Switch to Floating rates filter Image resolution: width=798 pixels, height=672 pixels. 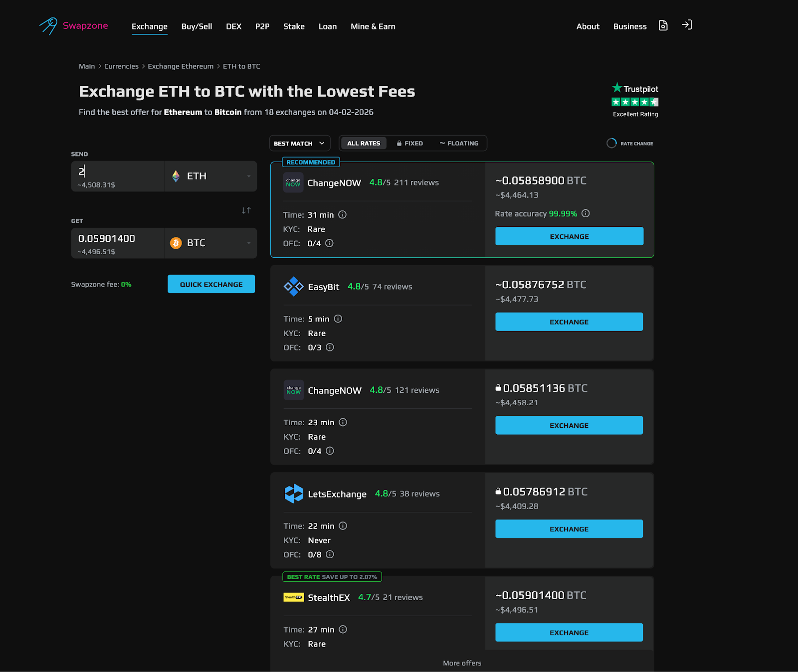click(459, 144)
